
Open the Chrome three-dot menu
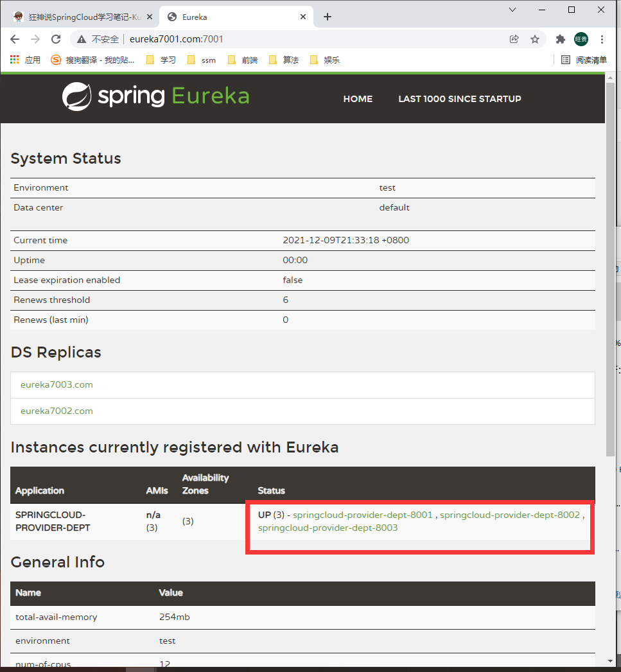[x=602, y=39]
